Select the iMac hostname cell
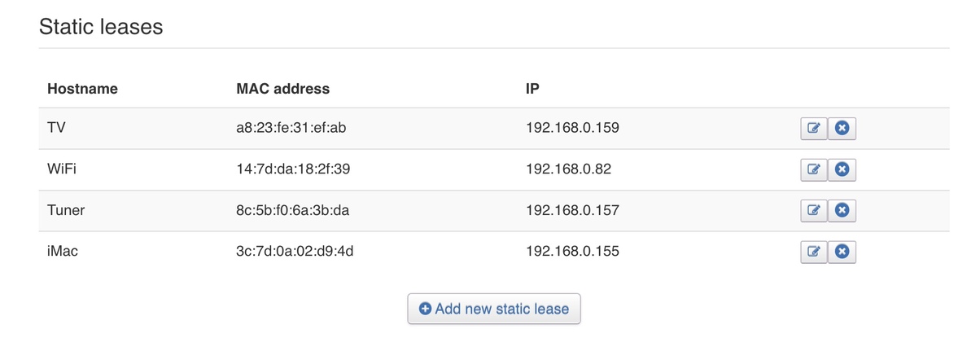Viewport: 980px width, 338px height. 63,251
